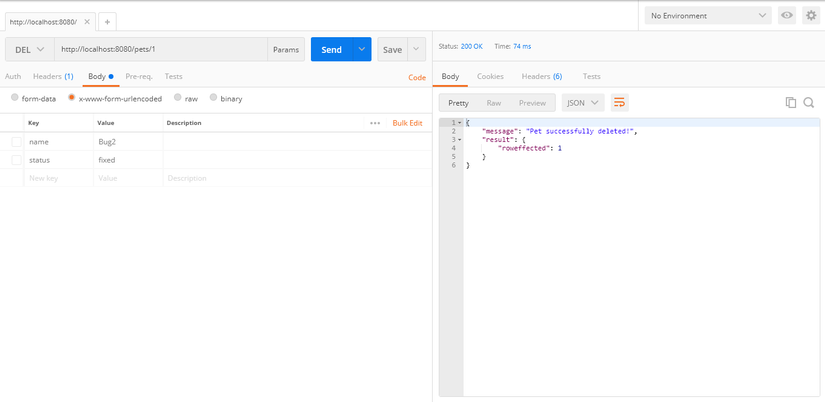Search the response body magnifier icon

click(x=809, y=103)
